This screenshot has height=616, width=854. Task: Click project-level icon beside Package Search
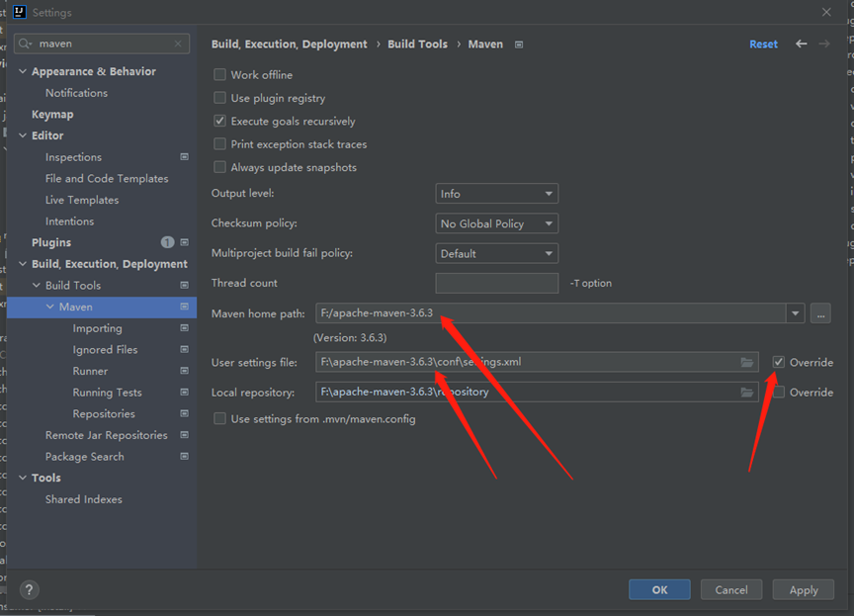(185, 457)
